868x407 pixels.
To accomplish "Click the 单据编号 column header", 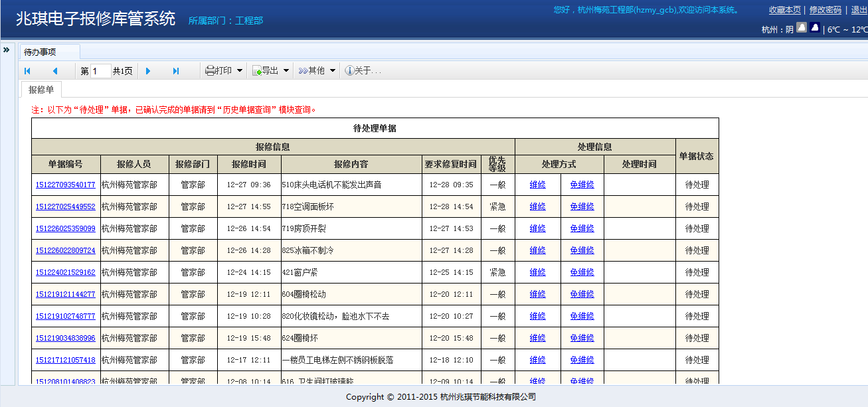I will 66,164.
